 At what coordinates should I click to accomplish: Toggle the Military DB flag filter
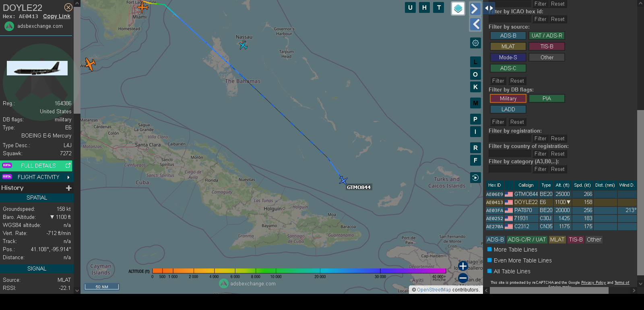coord(508,98)
